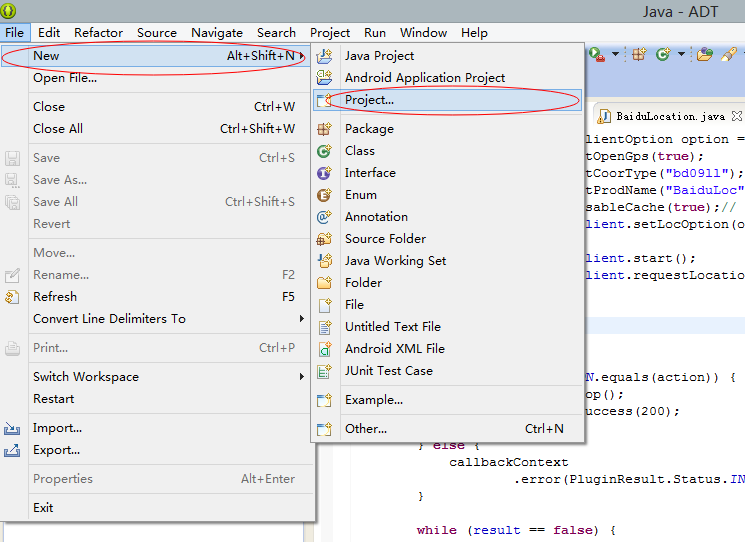Click the New Java Class toolbar icon
This screenshot has height=542, width=745.
(x=662, y=55)
